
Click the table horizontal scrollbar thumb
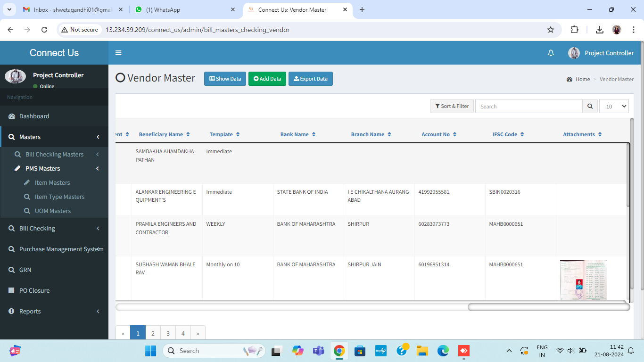(549, 307)
